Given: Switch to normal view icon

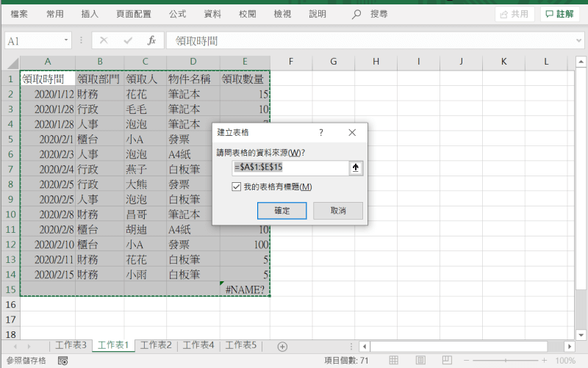Looking at the screenshot, I should 393,360.
